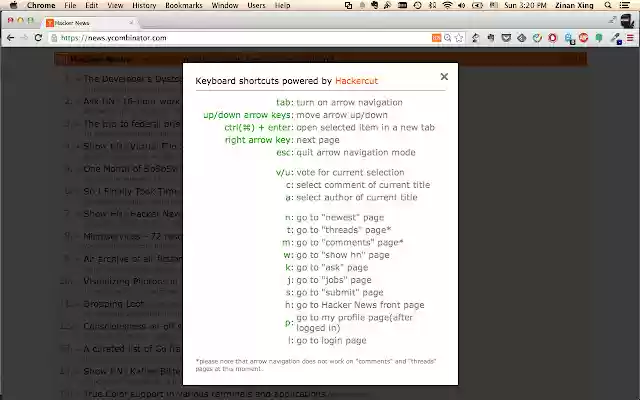Image resolution: width=640 pixels, height=400 pixels.
Task: Open the Apple menu
Action: [x=13, y=5]
